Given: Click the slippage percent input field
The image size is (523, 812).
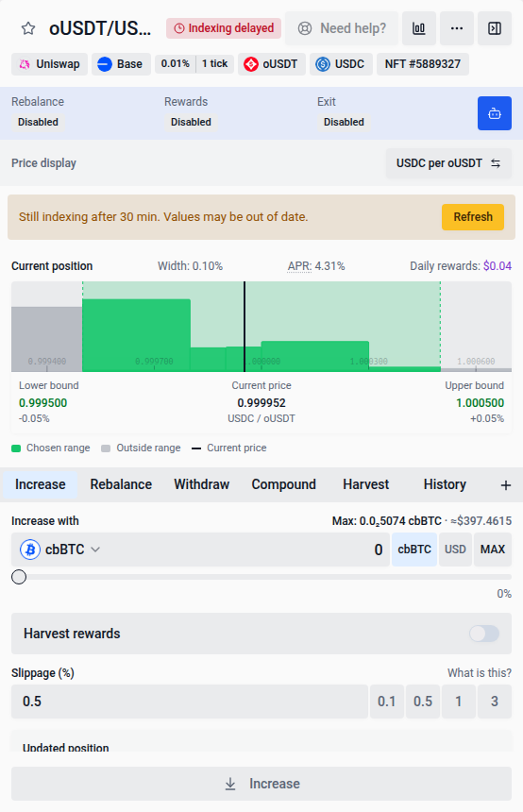Looking at the screenshot, I should tap(190, 702).
